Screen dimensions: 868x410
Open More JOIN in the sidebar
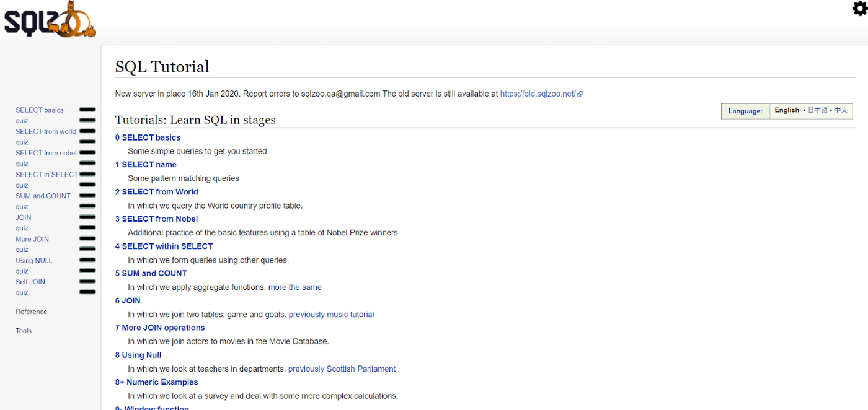32,239
